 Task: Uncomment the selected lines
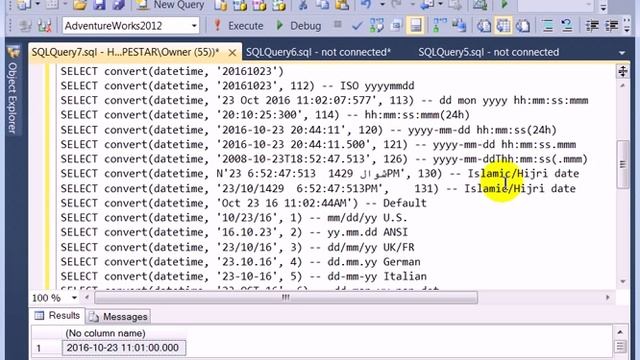[567, 26]
